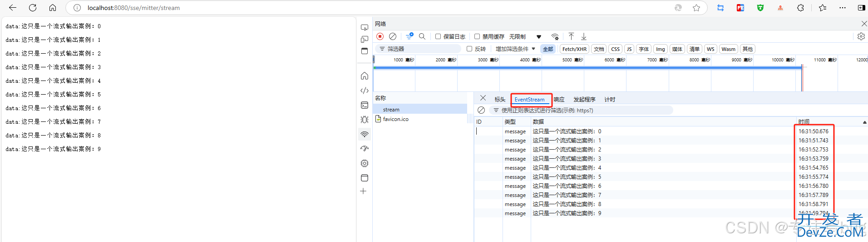Expand the 增加筛选条件 dropdown
Screen dimensions: 868x242
(515, 49)
